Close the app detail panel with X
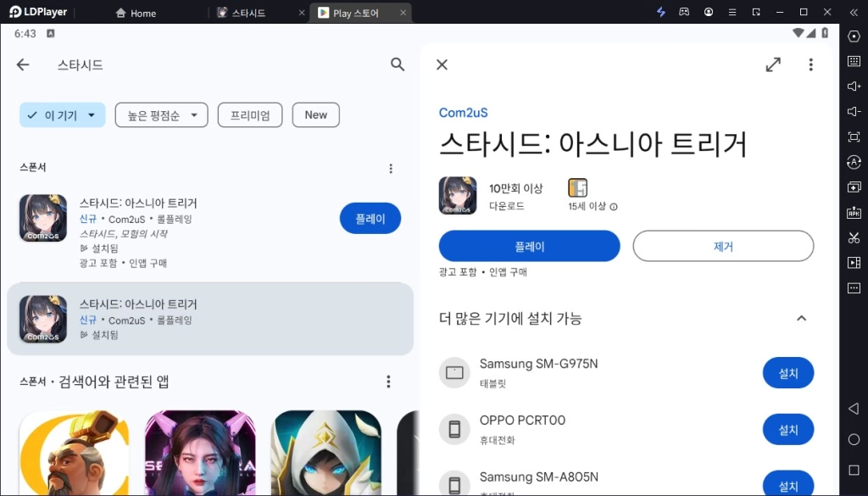868x496 pixels. [442, 64]
